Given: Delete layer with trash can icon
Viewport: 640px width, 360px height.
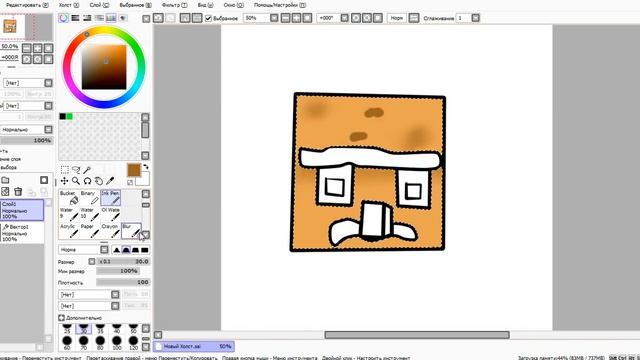Looking at the screenshot, I should tap(18, 191).
